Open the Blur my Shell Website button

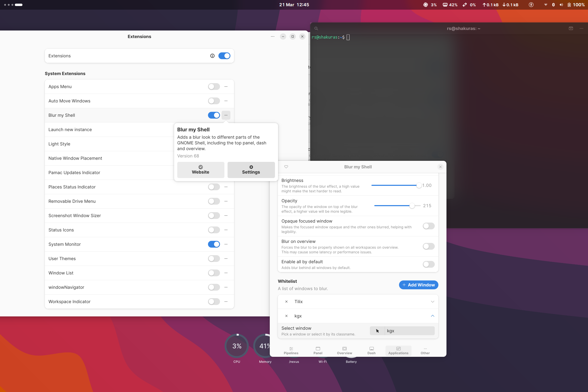[x=201, y=170]
